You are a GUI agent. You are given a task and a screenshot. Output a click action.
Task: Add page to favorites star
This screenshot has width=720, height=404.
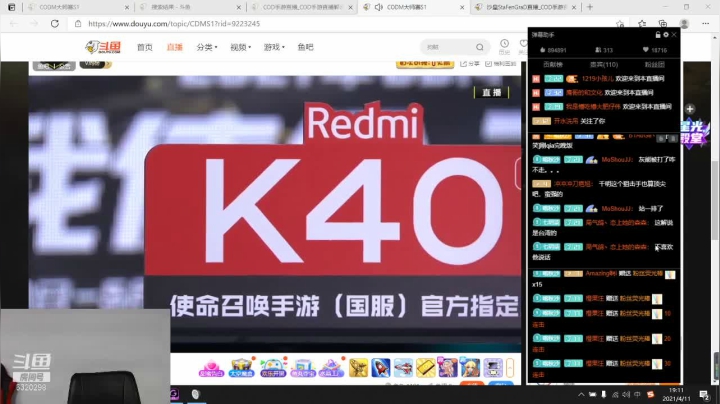click(x=620, y=23)
